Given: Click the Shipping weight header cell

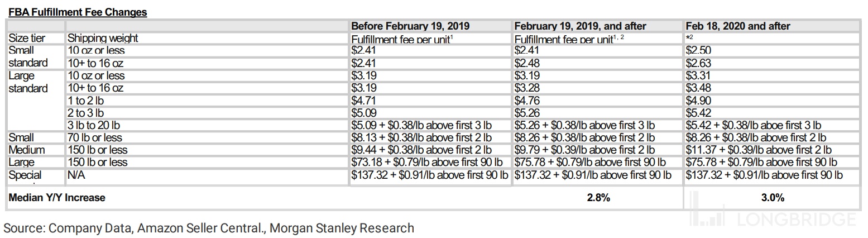Looking at the screenshot, I should [103, 39].
